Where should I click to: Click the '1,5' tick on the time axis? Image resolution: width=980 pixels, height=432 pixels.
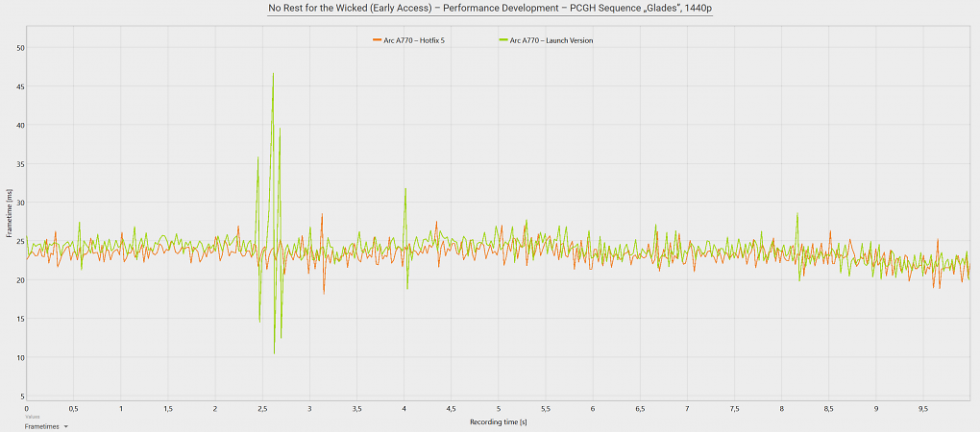(x=167, y=408)
